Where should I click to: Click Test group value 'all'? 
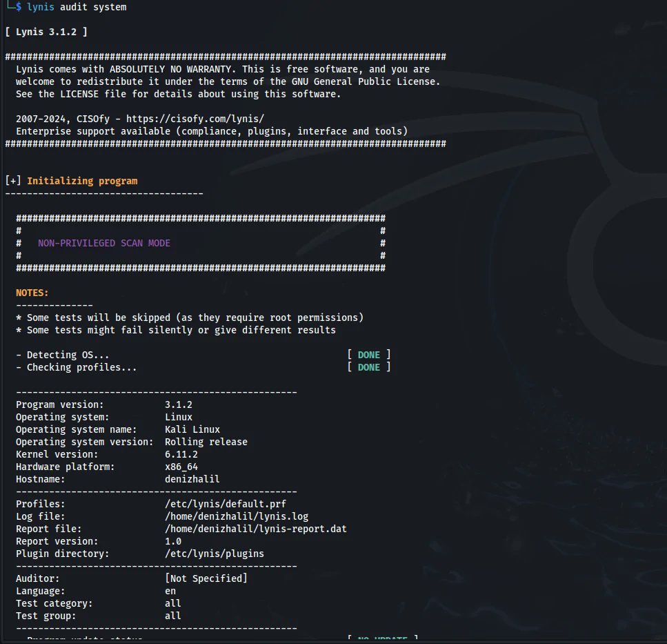tap(173, 616)
